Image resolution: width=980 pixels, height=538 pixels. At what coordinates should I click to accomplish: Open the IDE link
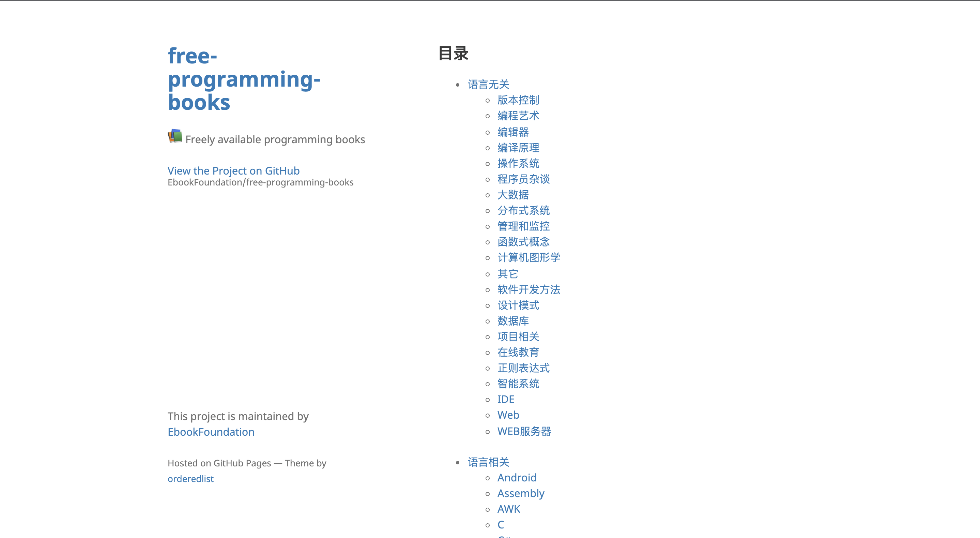click(x=506, y=399)
